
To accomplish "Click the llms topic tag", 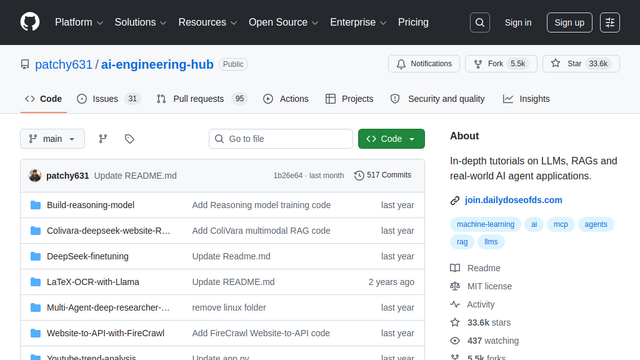I will tap(491, 242).
